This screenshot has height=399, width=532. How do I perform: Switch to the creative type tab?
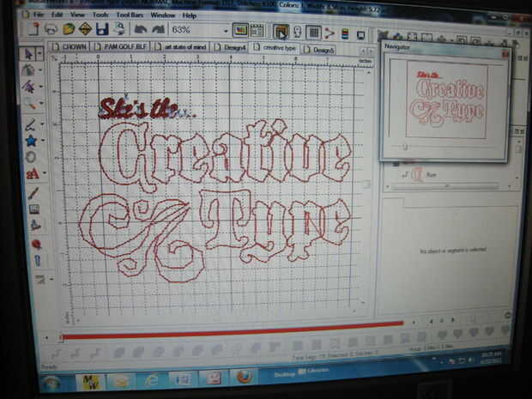(x=275, y=48)
